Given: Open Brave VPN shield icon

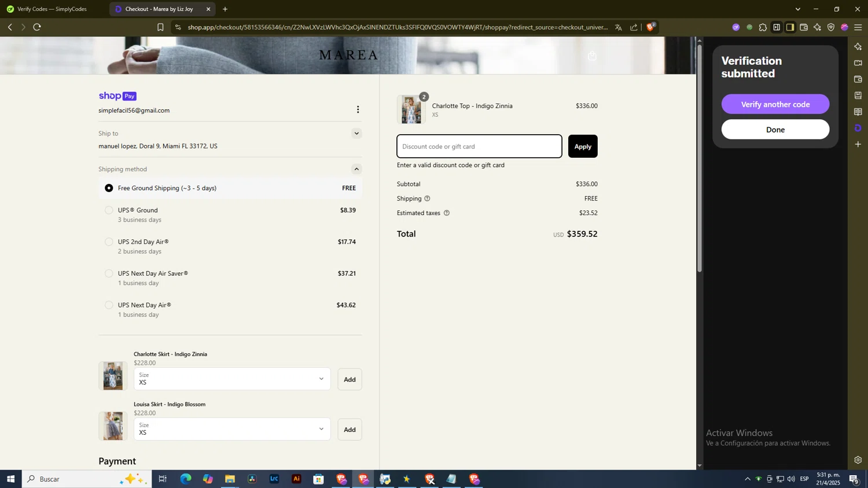Looking at the screenshot, I should pyautogui.click(x=831, y=27).
